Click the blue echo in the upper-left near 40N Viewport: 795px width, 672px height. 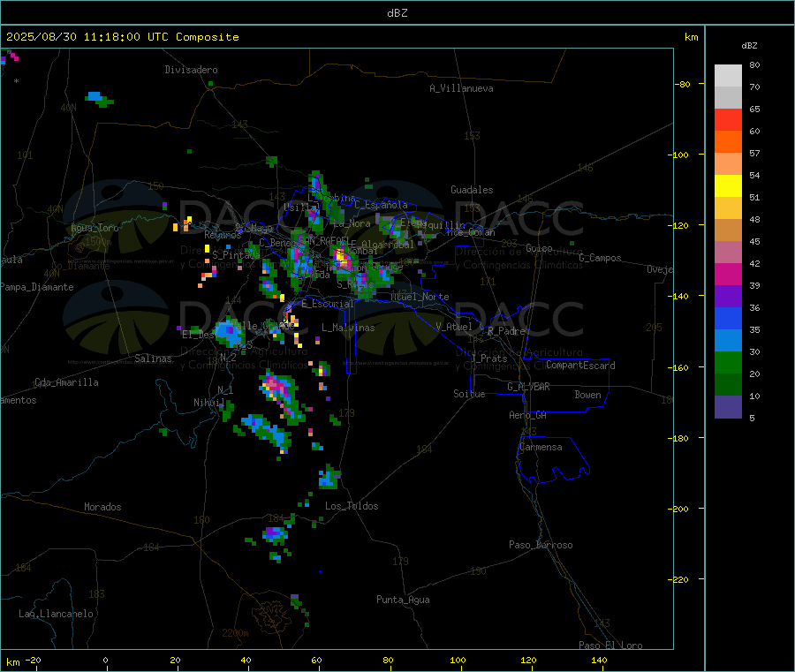[x=95, y=96]
